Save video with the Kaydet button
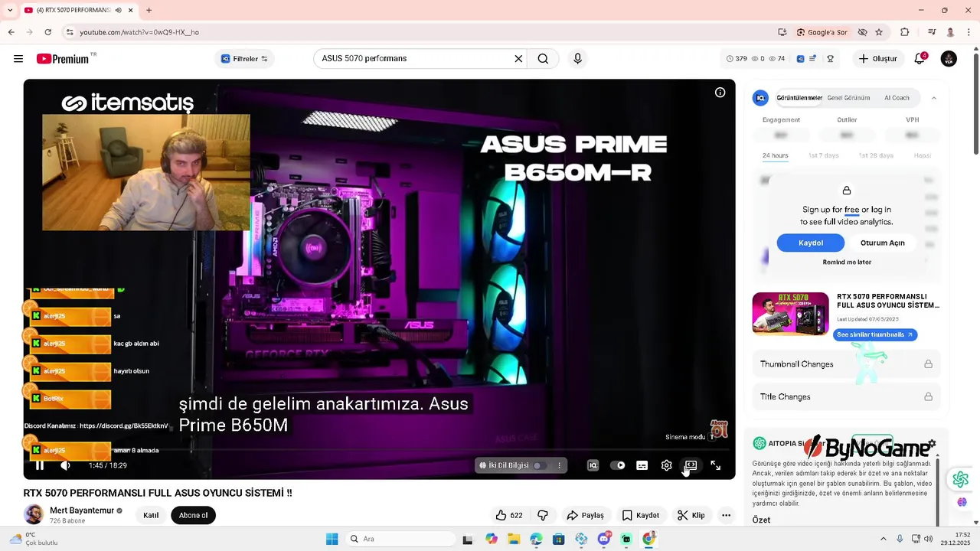Screen dimensions: 980x551 [640, 515]
